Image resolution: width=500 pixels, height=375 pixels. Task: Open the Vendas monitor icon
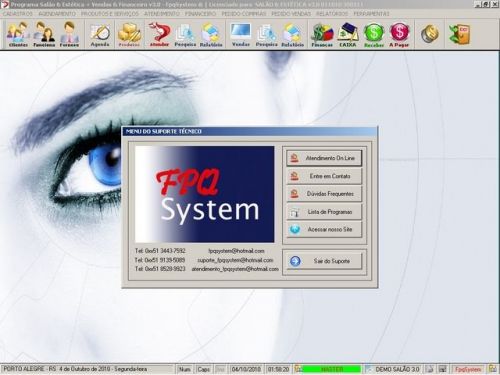tap(241, 34)
